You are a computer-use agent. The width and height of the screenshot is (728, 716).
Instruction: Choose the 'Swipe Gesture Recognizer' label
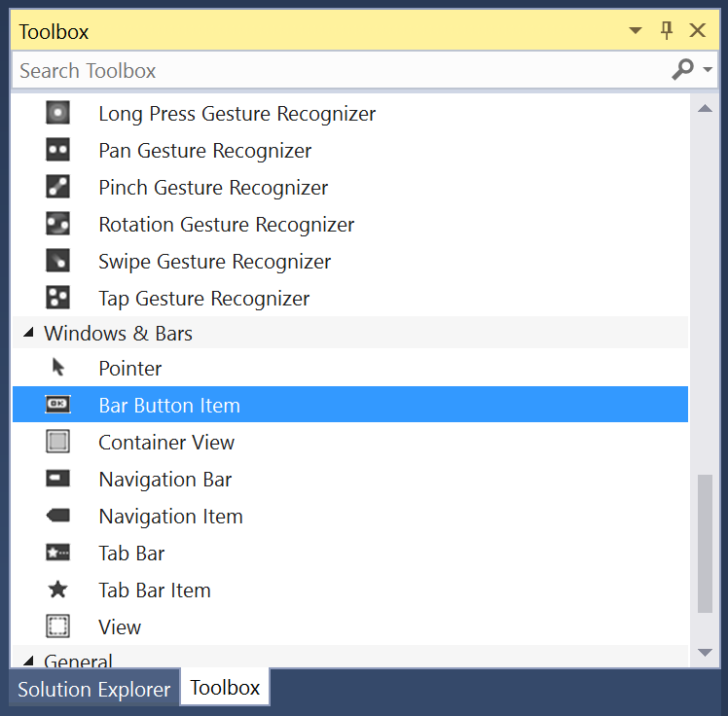click(214, 263)
